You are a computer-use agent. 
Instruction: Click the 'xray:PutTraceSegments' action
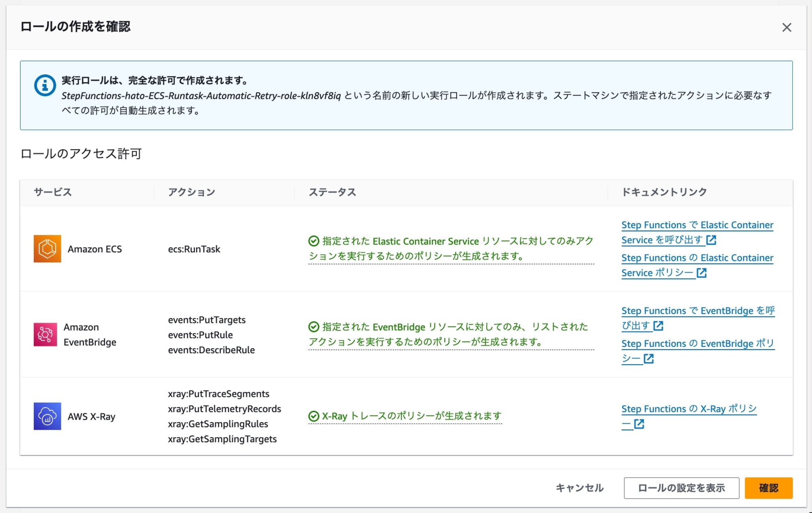coord(219,394)
